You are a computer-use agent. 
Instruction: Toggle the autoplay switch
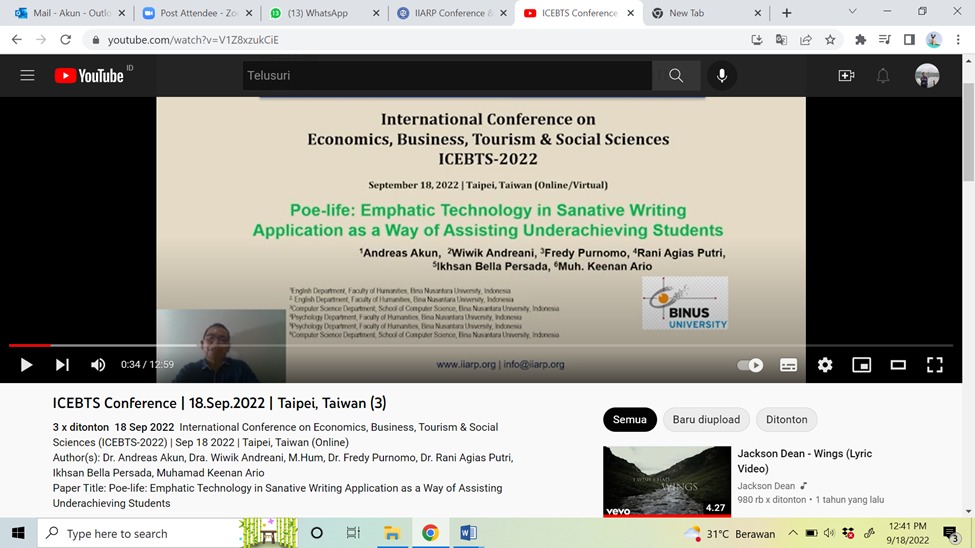750,365
